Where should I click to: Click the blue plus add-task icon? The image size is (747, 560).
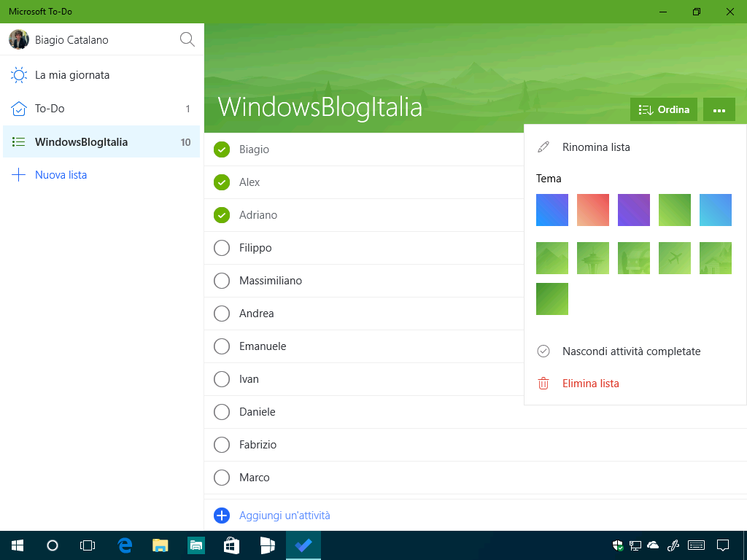pyautogui.click(x=222, y=516)
